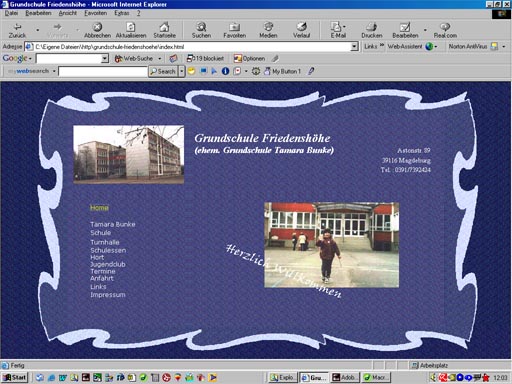Click the Windows Start button
This screenshot has height=384, width=512.
click(15, 377)
